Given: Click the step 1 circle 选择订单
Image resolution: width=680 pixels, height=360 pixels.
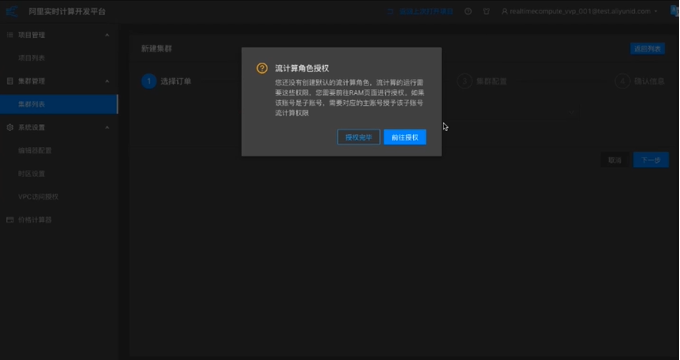Looking at the screenshot, I should tap(149, 81).
